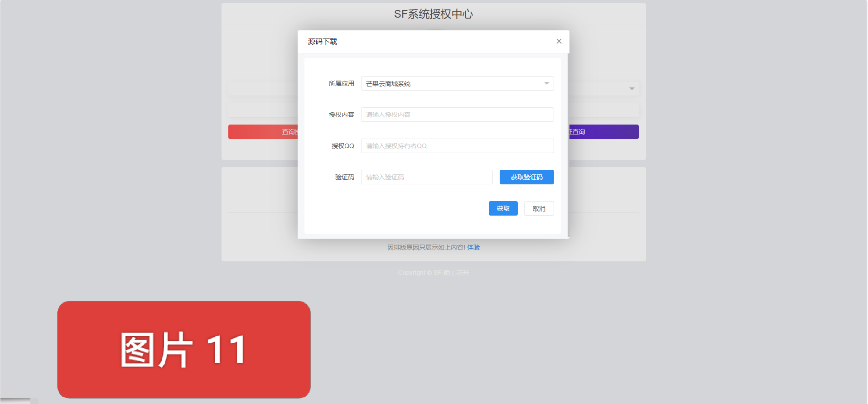Click the 源码下载 dialog title
This screenshot has height=404, width=868.
point(323,42)
